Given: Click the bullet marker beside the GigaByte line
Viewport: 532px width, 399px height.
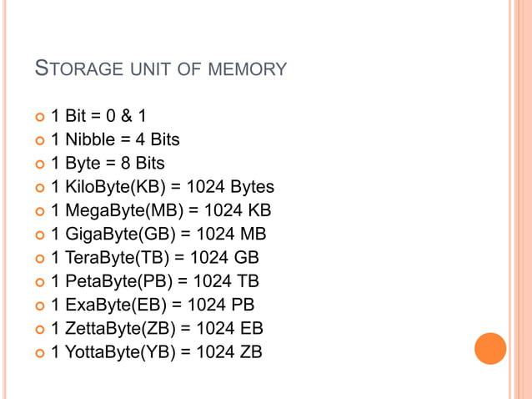Looking at the screenshot, I should click(38, 235).
